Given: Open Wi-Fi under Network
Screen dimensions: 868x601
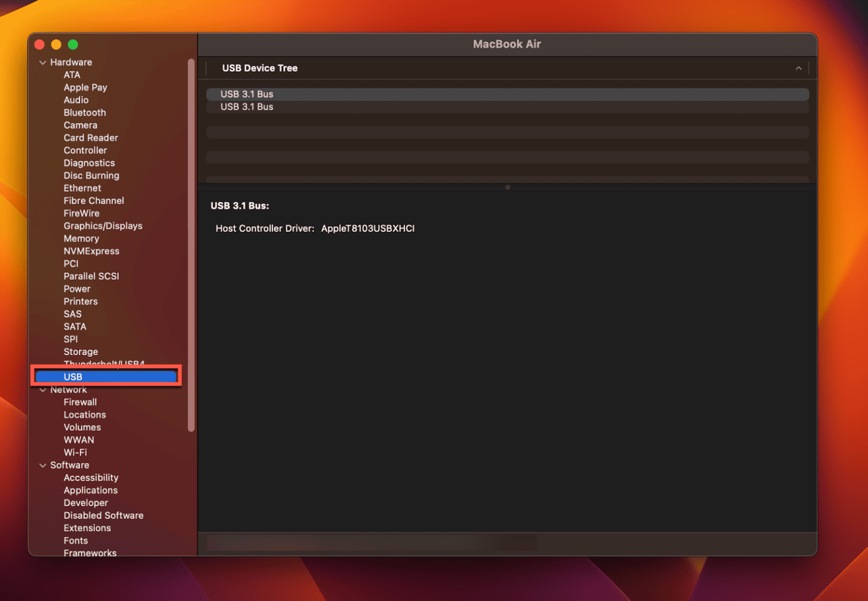Looking at the screenshot, I should tap(75, 452).
